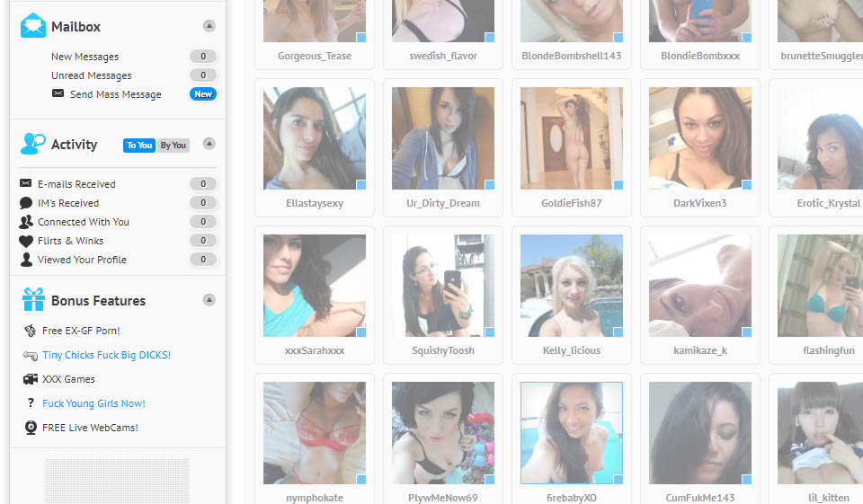Tick the blue checkbox on the Gorgeous_Tease photo
This screenshot has height=504, width=863.
(361, 38)
